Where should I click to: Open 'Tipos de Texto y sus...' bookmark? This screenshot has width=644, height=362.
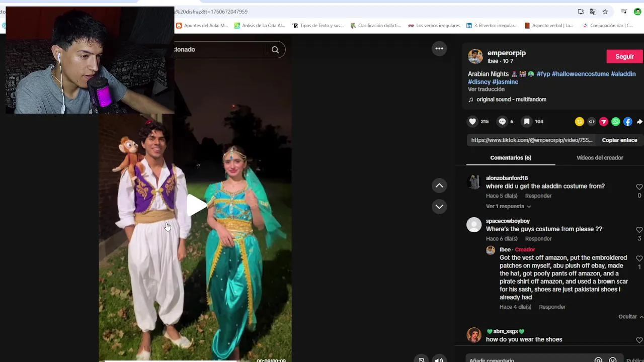click(x=317, y=26)
